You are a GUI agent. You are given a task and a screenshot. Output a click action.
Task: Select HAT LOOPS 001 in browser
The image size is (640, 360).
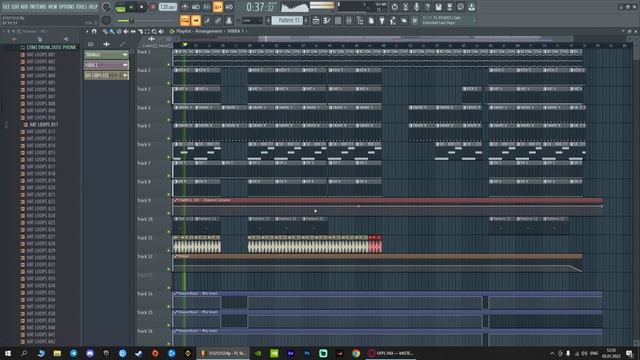pos(40,54)
